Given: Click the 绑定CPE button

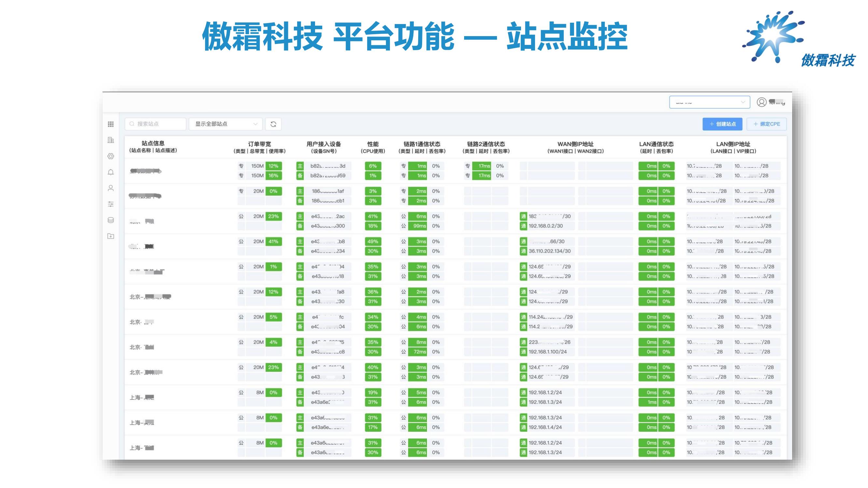Looking at the screenshot, I should pyautogui.click(x=766, y=124).
